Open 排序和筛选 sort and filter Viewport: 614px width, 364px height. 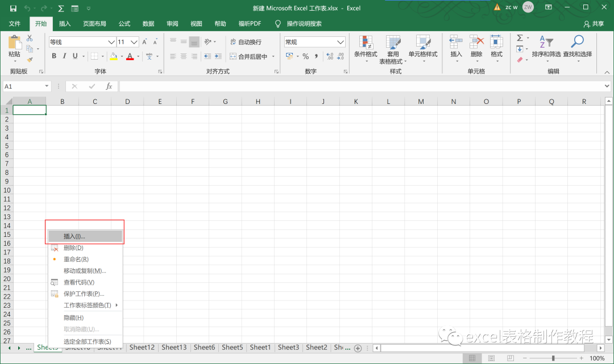point(546,48)
